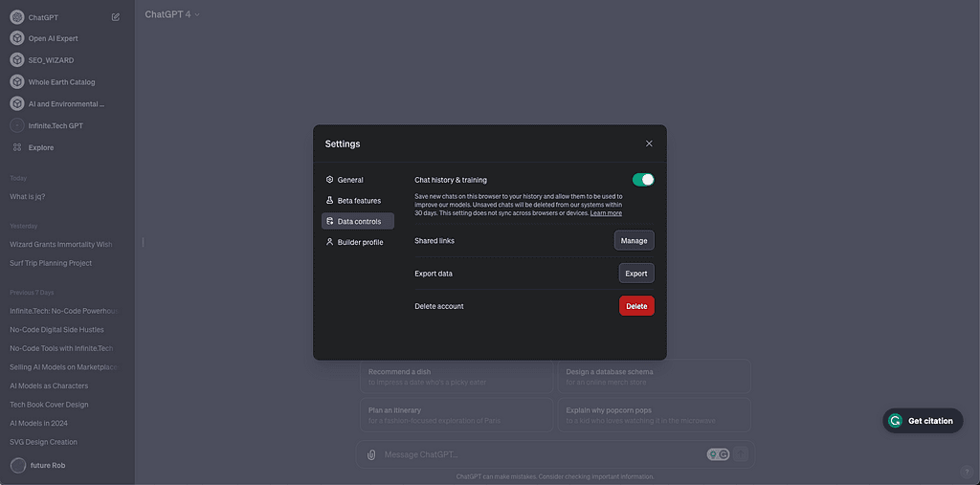Select the Builder profile tab
The width and height of the screenshot is (980, 485).
(x=358, y=242)
